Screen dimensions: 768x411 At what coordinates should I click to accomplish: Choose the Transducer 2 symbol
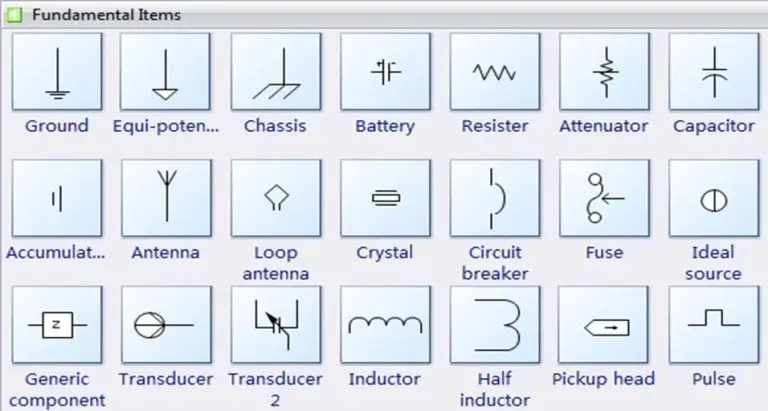click(276, 325)
